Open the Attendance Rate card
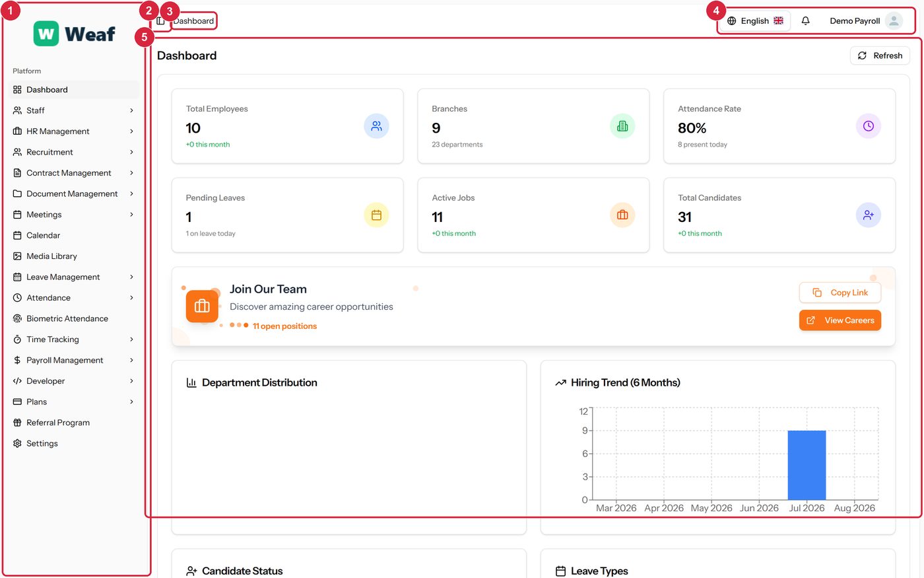The image size is (924, 578). pyautogui.click(x=779, y=126)
